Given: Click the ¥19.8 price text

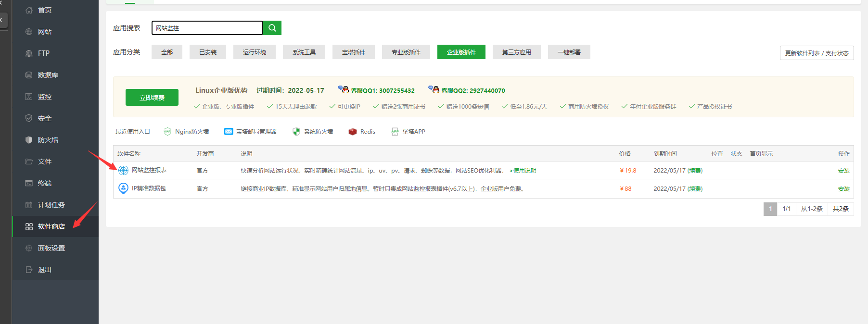Looking at the screenshot, I should tap(628, 171).
